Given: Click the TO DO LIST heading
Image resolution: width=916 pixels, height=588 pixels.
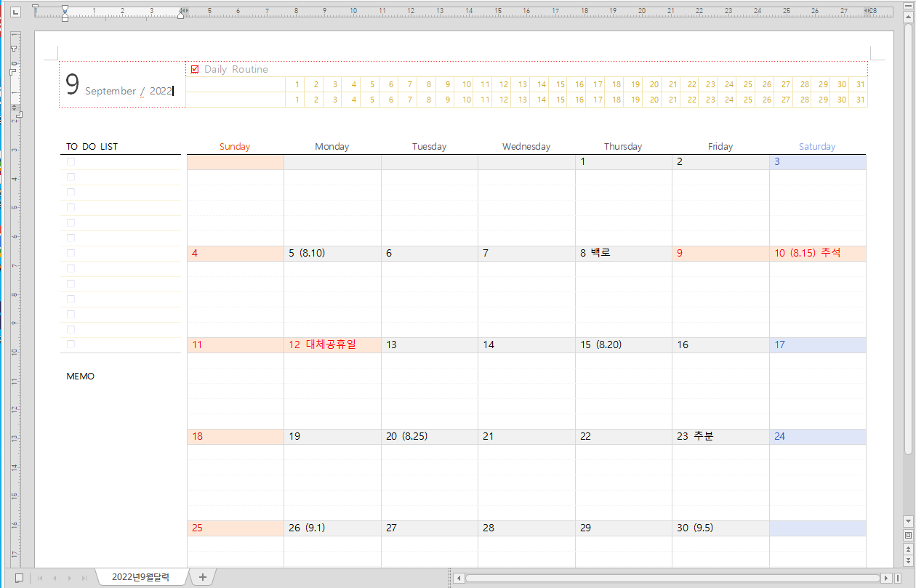Looking at the screenshot, I should (92, 146).
